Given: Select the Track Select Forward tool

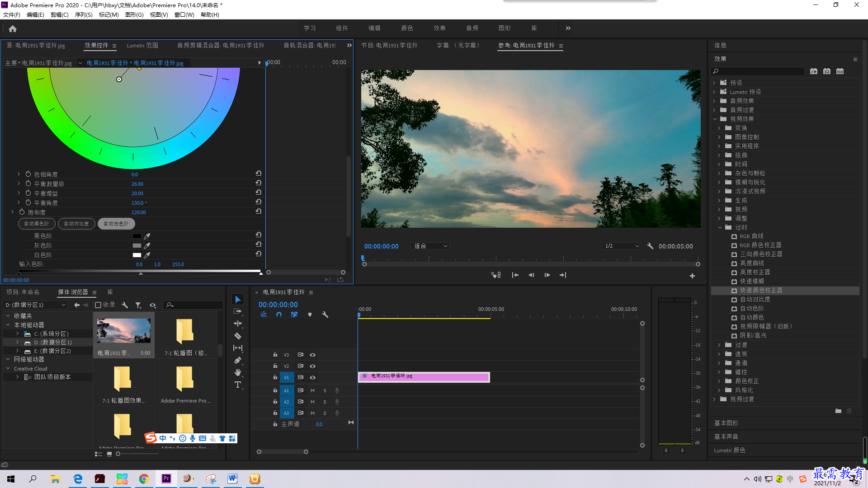Looking at the screenshot, I should [238, 312].
